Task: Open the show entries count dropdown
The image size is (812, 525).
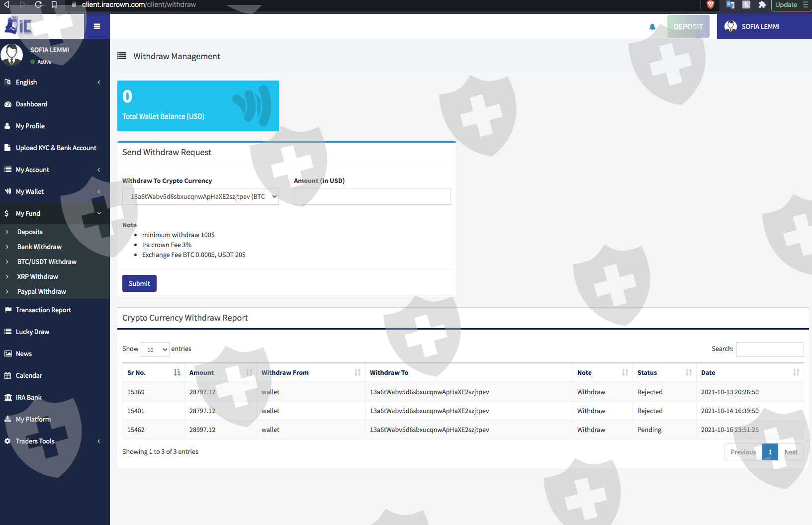Action: pyautogui.click(x=155, y=350)
